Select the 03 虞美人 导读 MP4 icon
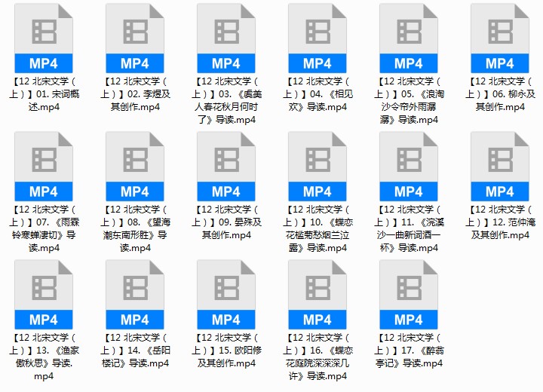The height and width of the screenshot is (392, 543). 226,38
